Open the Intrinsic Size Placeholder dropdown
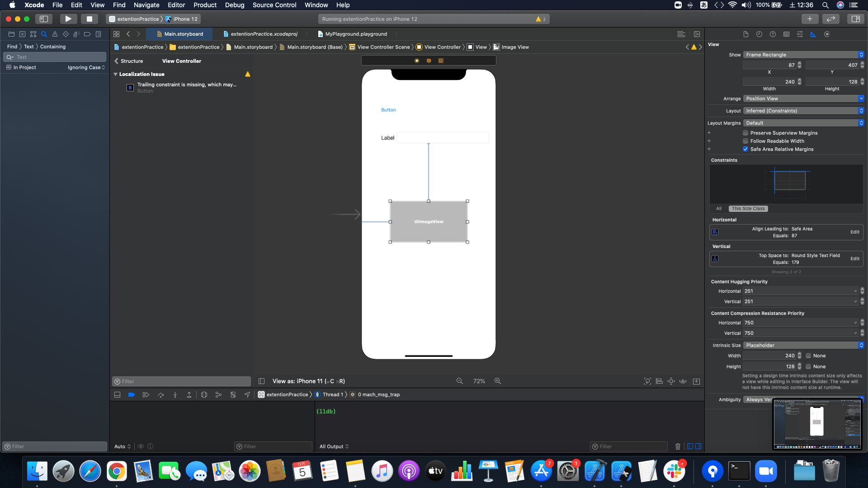 (803, 345)
